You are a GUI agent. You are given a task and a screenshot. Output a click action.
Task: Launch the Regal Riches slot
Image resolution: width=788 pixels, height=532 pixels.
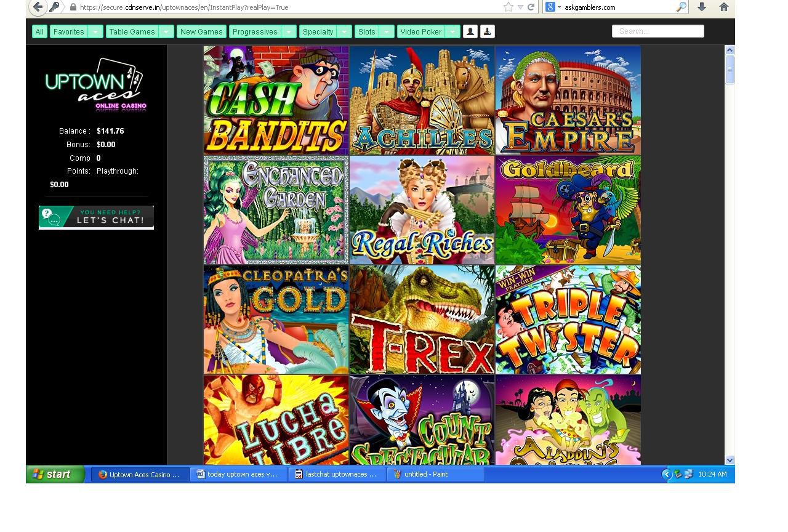coord(422,210)
